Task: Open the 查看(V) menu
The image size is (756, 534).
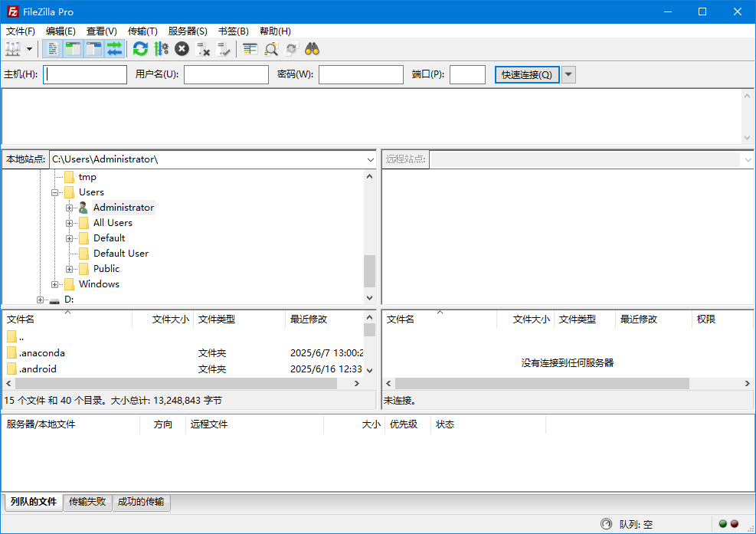Action: (x=102, y=31)
